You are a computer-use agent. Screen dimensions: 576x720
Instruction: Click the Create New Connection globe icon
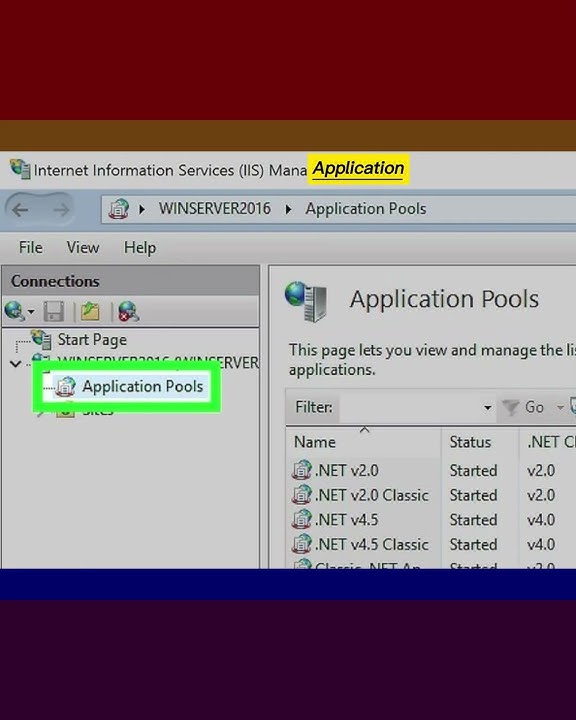14,311
